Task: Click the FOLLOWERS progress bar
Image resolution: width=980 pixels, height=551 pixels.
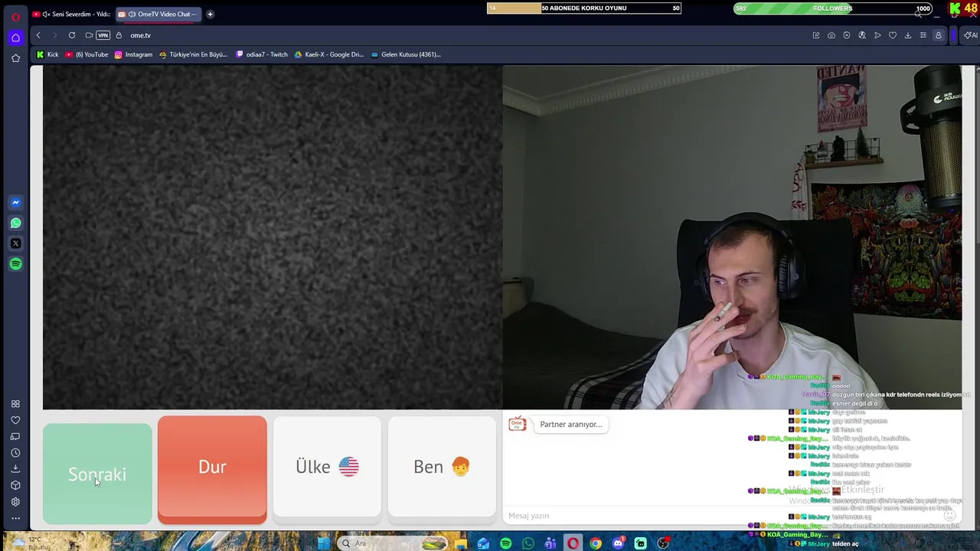Action: click(832, 8)
